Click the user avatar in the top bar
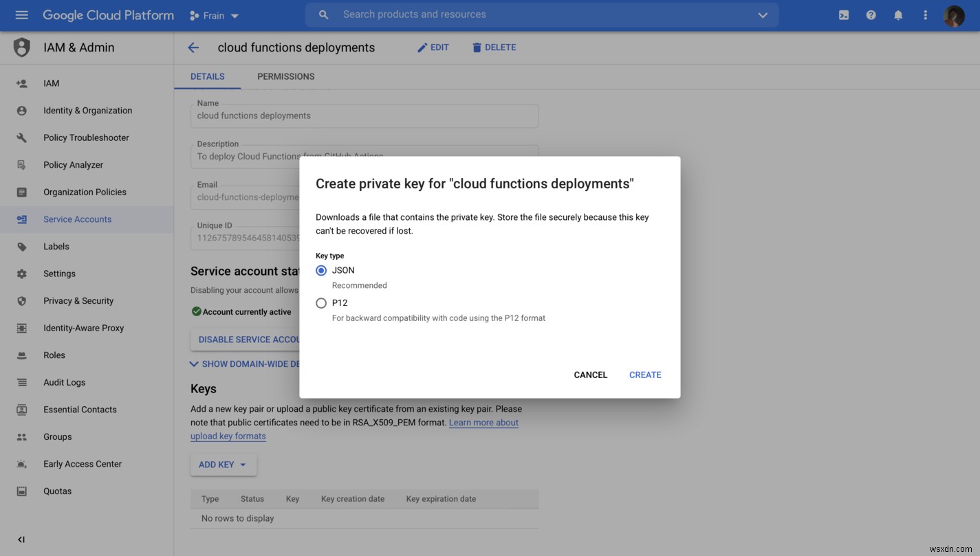The width and height of the screenshot is (980, 556). point(955,15)
